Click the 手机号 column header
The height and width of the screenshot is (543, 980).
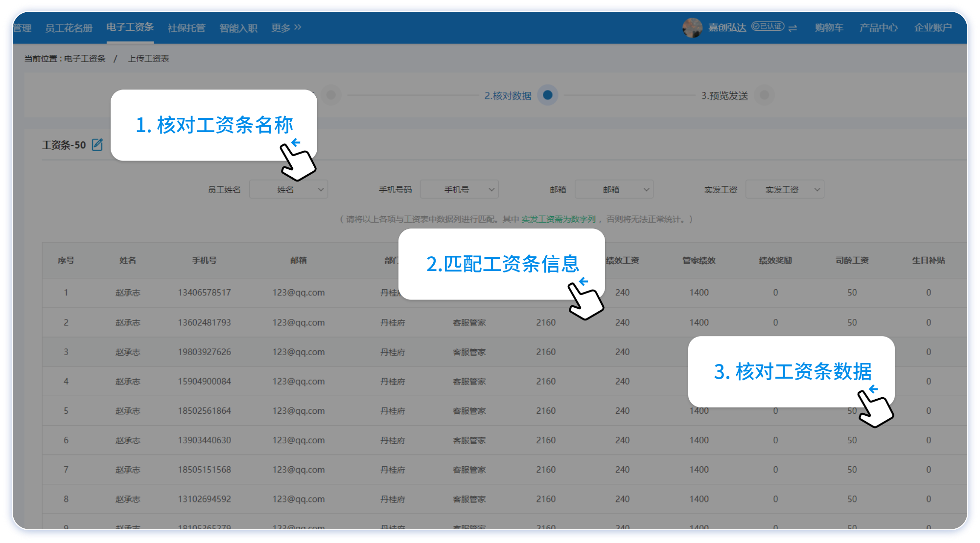pos(204,260)
